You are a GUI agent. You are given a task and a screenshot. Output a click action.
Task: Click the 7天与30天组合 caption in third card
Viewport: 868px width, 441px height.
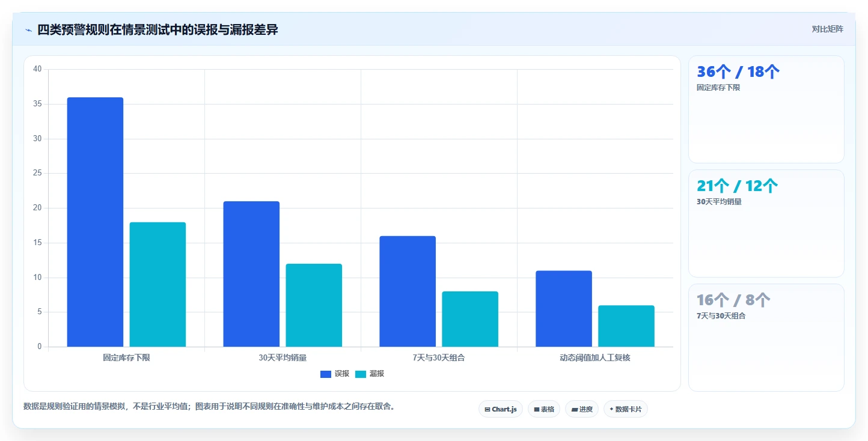[721, 316]
